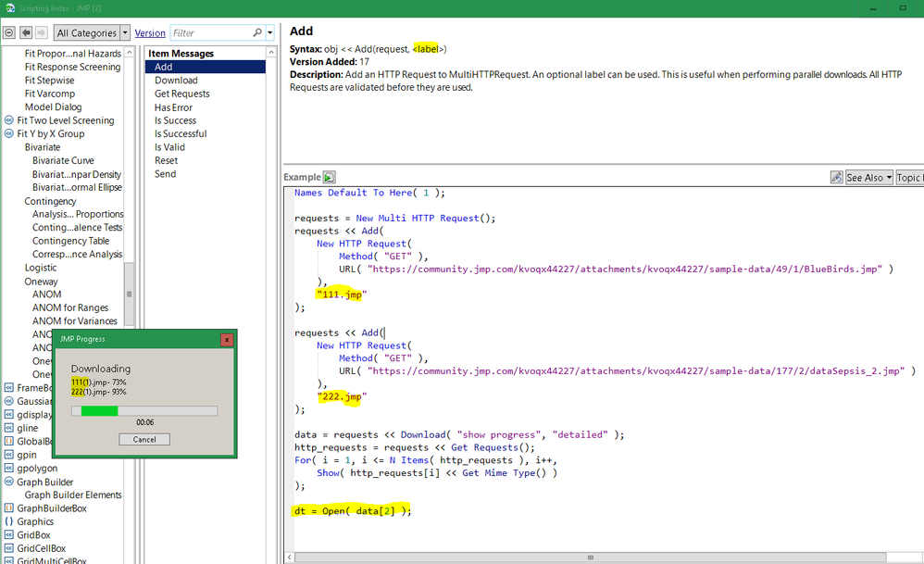
Task: Cancel the current download
Action: pos(144,439)
